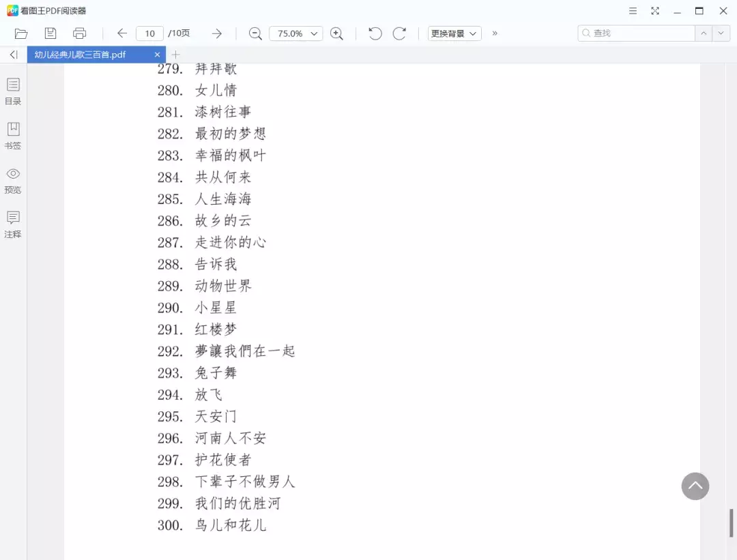Open a new tab with plus button
Viewport: 737px width, 560px height.
click(175, 55)
